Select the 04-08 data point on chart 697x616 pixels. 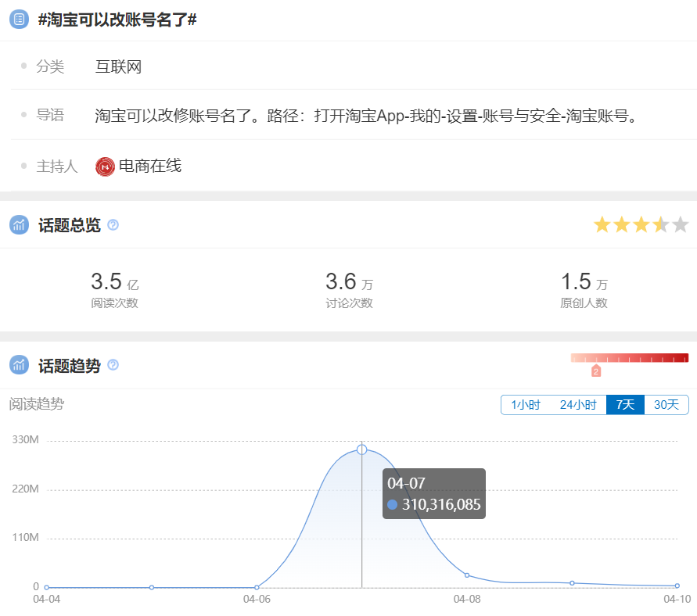click(467, 575)
